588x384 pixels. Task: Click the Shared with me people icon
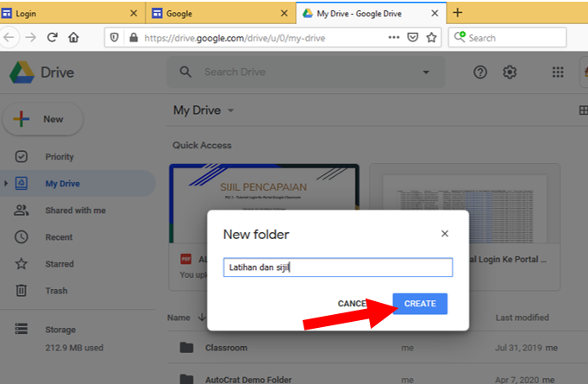[x=21, y=211]
